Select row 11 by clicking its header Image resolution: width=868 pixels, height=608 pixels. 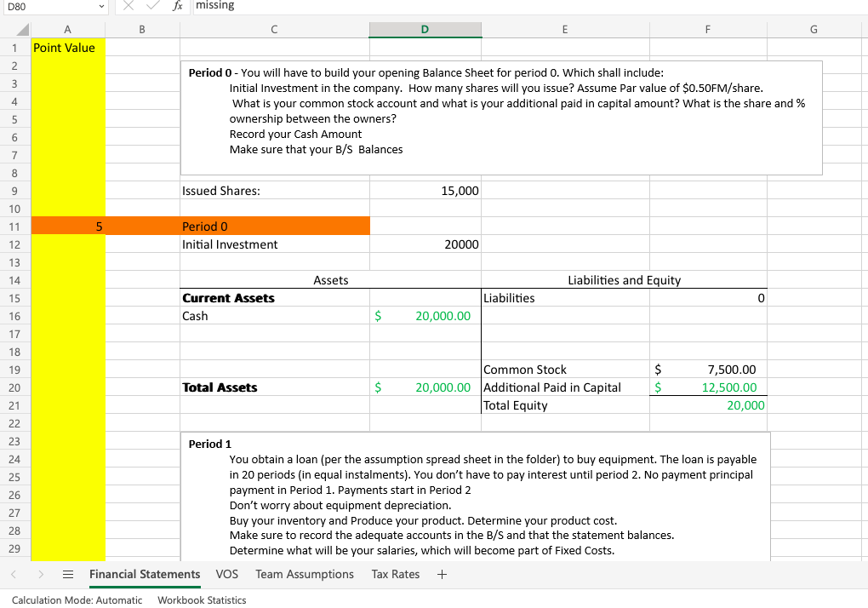click(17, 226)
